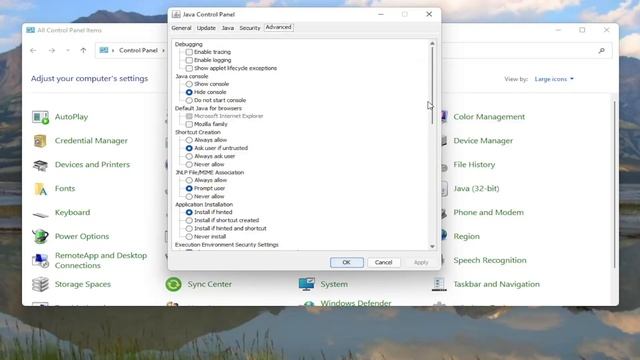Click the Java Control Panel title icon
640x360 pixels.
[x=176, y=14]
